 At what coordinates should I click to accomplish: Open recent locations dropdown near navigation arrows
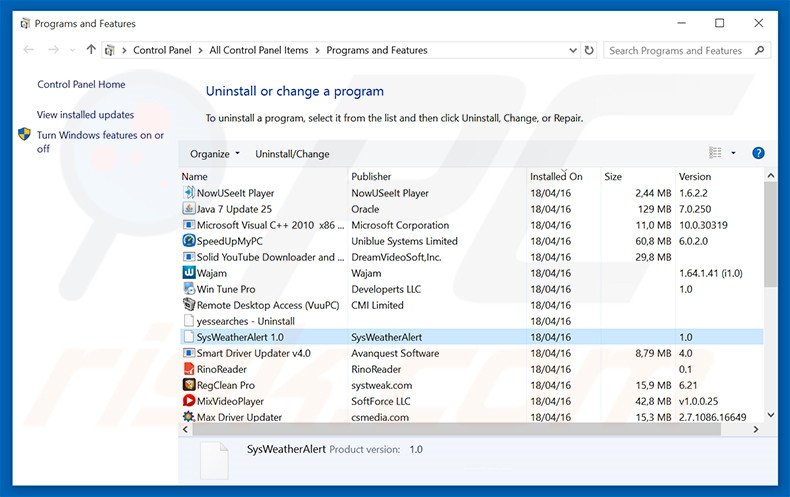[x=73, y=50]
